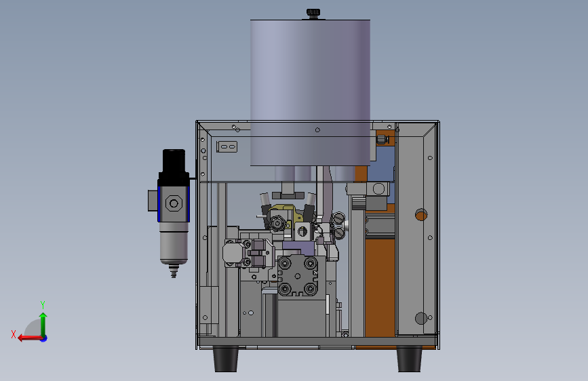Click the red X axis of the orientation triad
This screenshot has height=381, width=588.
(30, 338)
